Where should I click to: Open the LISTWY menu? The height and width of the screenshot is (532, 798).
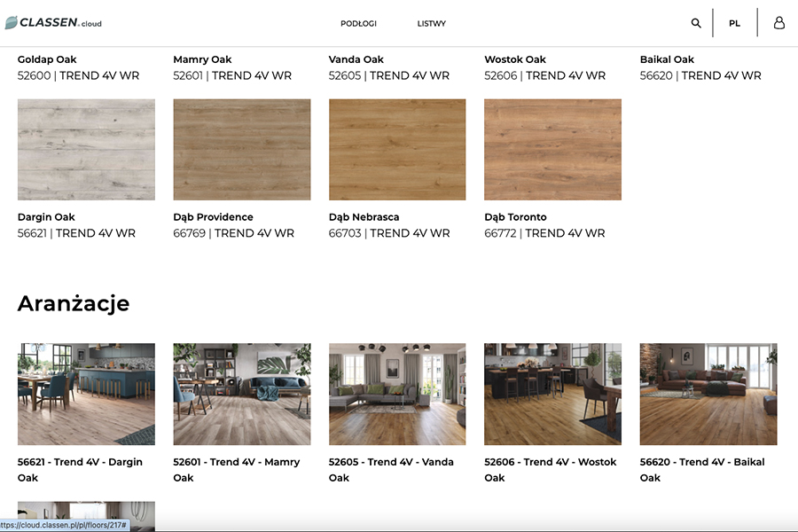(432, 24)
